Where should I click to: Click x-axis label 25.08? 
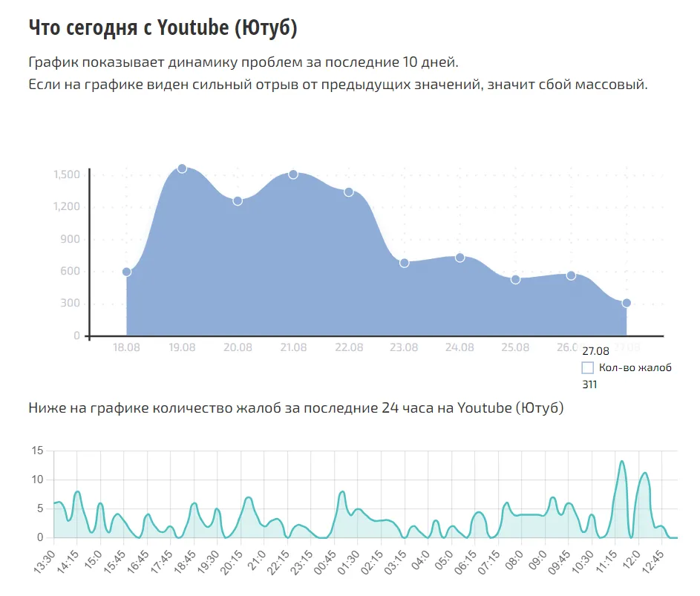[515, 347]
